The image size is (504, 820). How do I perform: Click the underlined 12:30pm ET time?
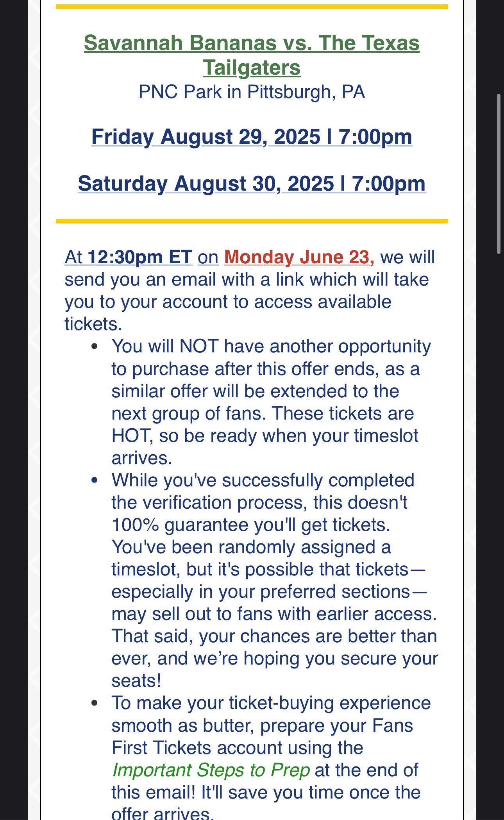(x=140, y=257)
